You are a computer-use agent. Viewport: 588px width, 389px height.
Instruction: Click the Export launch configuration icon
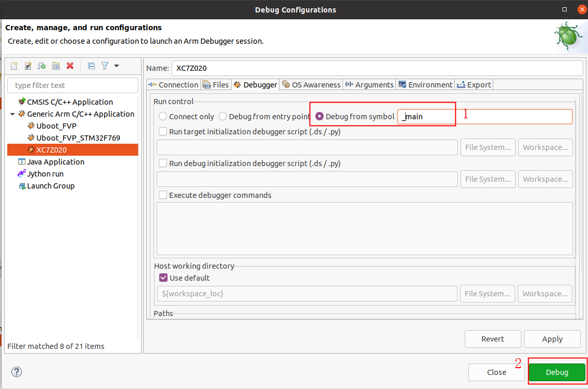tap(42, 66)
